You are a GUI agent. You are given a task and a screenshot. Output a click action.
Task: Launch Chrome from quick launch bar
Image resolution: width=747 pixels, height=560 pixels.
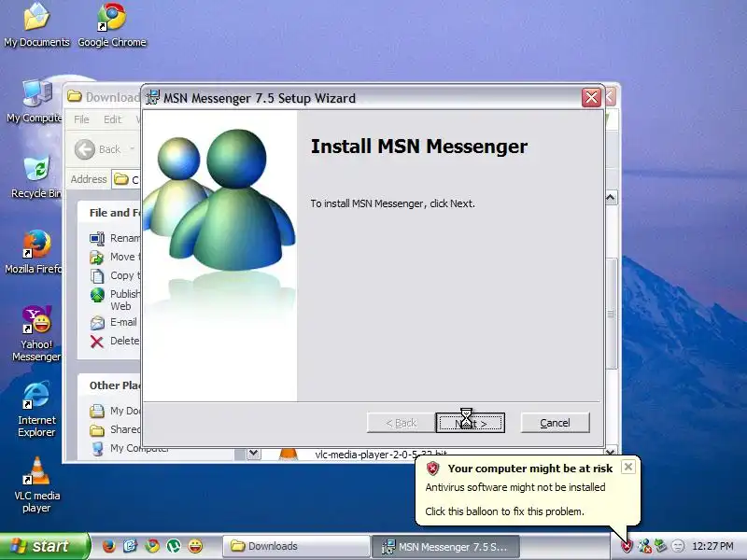(152, 546)
